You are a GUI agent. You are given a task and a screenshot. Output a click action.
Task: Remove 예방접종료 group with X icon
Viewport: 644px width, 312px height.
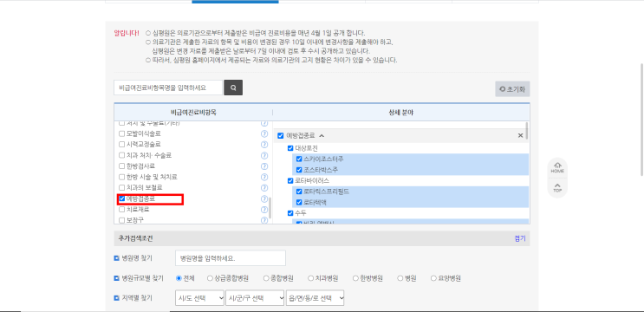pyautogui.click(x=520, y=135)
